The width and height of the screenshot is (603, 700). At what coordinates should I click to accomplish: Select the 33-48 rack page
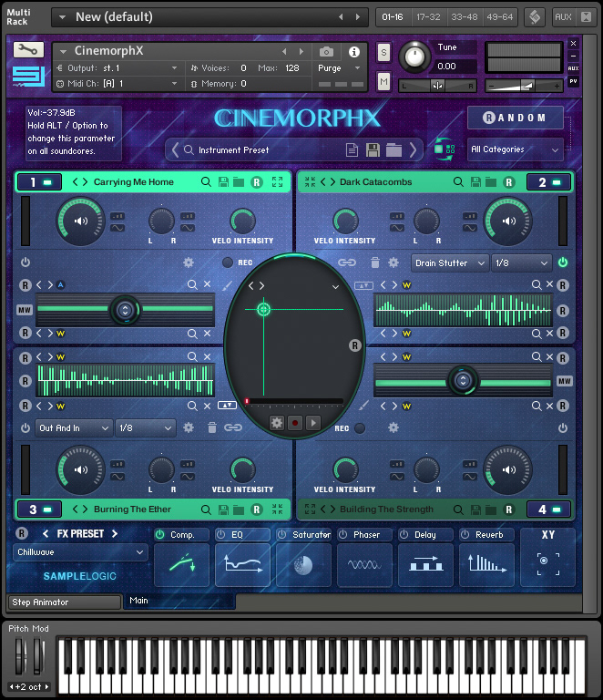(464, 17)
